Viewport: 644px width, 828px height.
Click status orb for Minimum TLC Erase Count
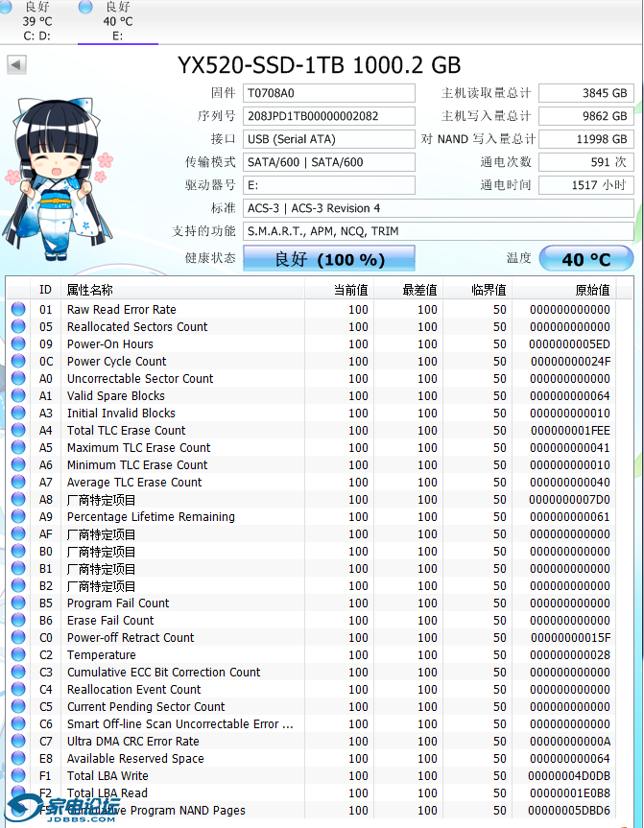[x=18, y=464]
